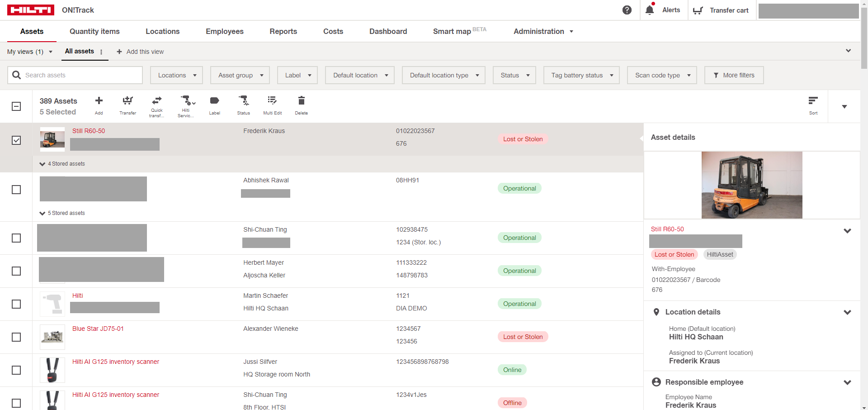Toggle the select-all assets checkbox
The height and width of the screenshot is (410, 868).
point(16,106)
